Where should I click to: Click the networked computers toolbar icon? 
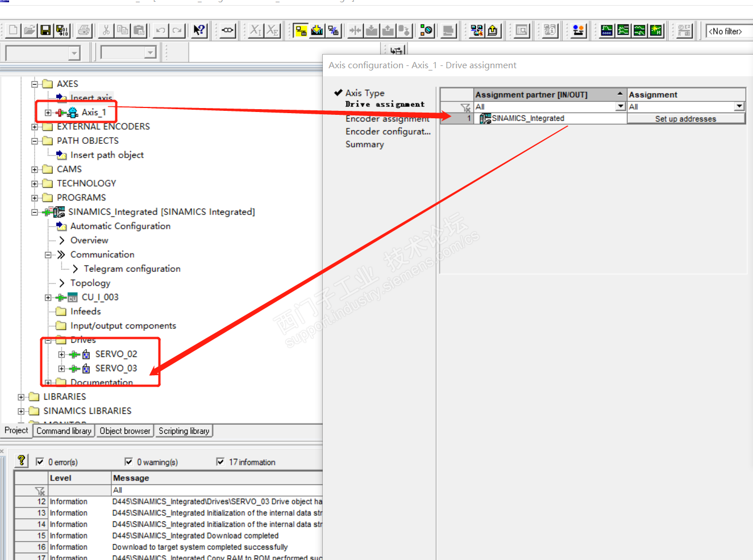click(476, 30)
